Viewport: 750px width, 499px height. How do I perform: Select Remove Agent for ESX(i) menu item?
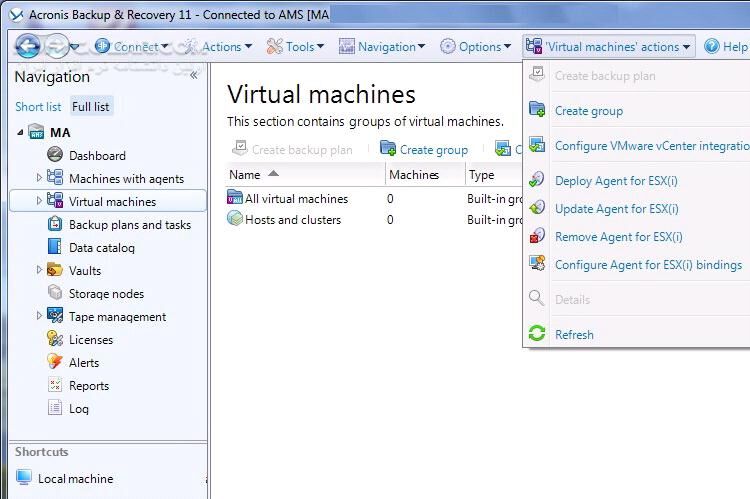pos(618,237)
